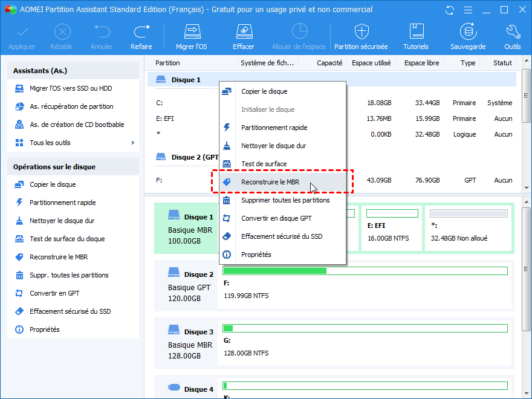
Task: Click the Refaire redo icon
Action: (141, 32)
